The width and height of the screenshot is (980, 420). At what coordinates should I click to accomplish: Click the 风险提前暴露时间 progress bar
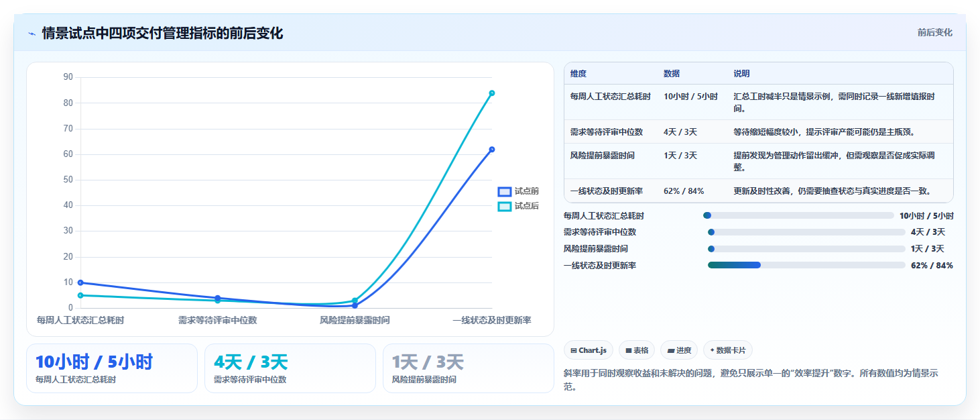coord(806,248)
